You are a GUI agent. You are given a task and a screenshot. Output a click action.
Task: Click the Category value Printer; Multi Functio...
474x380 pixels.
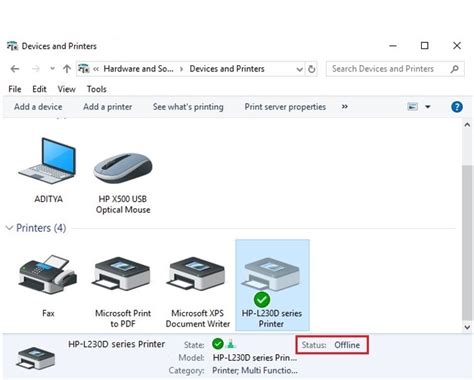[255, 371]
